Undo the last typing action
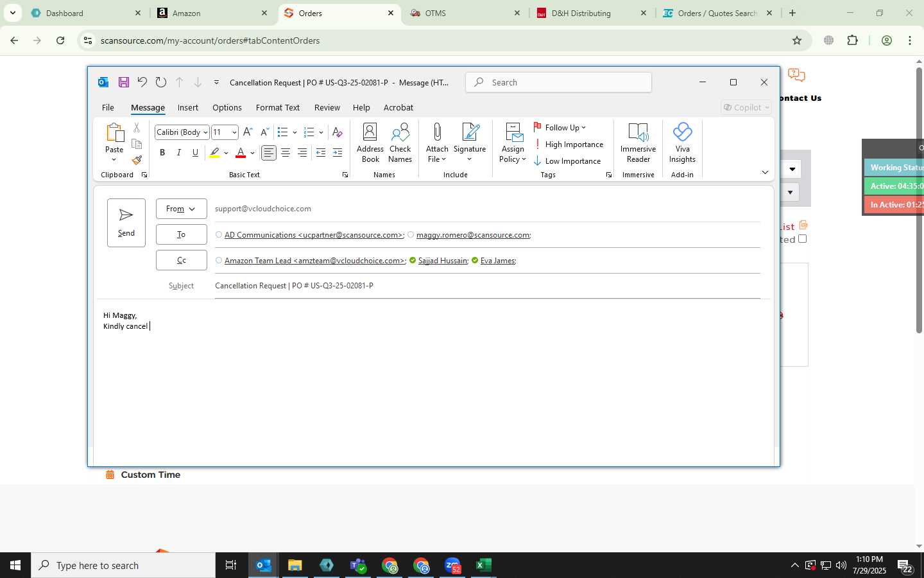Image resolution: width=924 pixels, height=578 pixels. [142, 82]
